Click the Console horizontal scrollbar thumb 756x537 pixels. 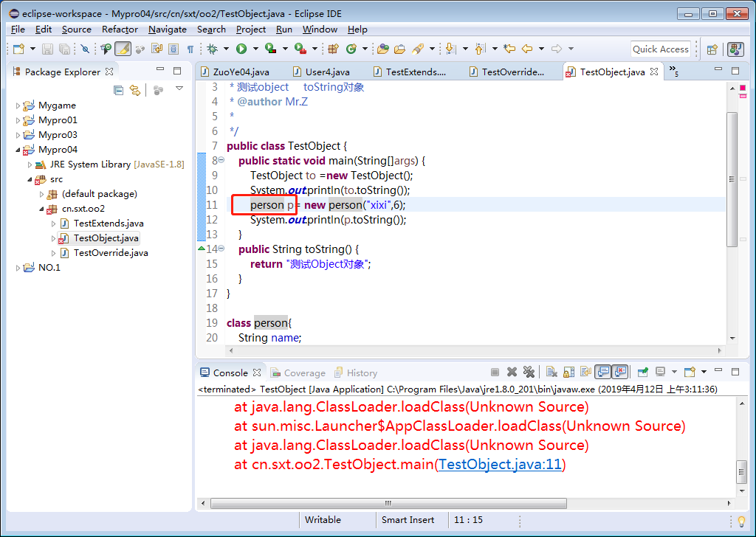click(x=388, y=503)
